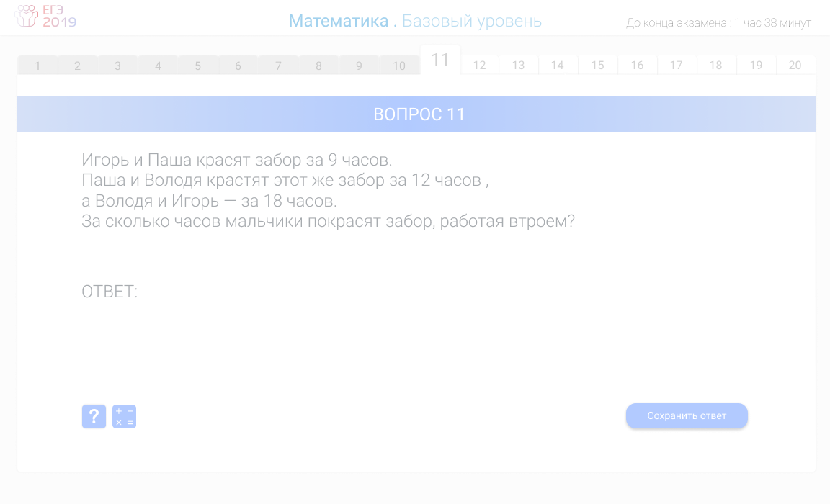The image size is (830, 504).
Task: Switch to question 12 tab
Action: 479,65
